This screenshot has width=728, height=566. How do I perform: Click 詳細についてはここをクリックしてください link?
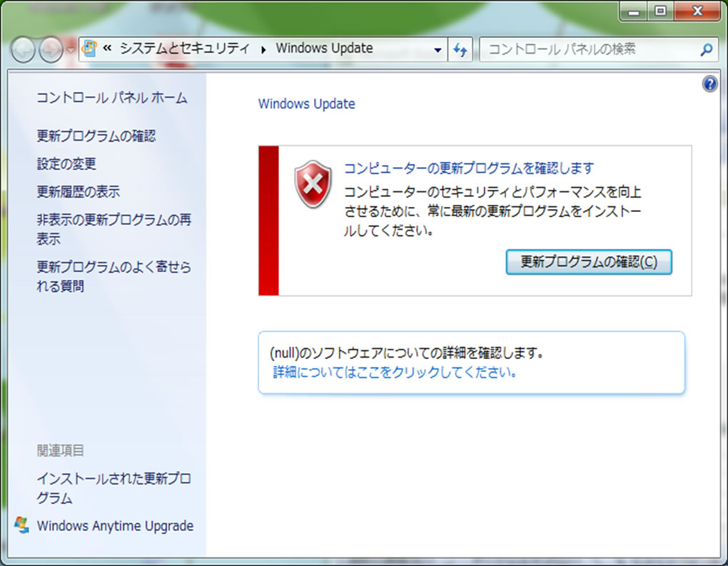[395, 373]
